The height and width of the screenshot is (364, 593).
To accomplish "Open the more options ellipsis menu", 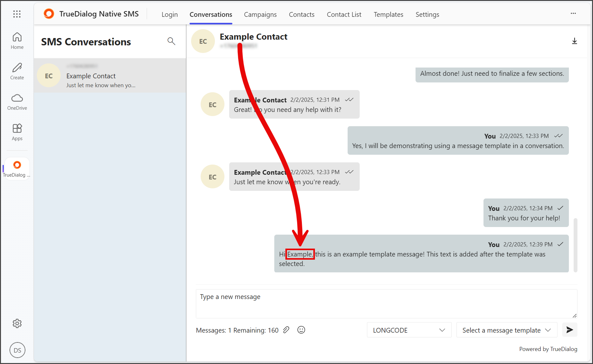I will pyautogui.click(x=573, y=13).
